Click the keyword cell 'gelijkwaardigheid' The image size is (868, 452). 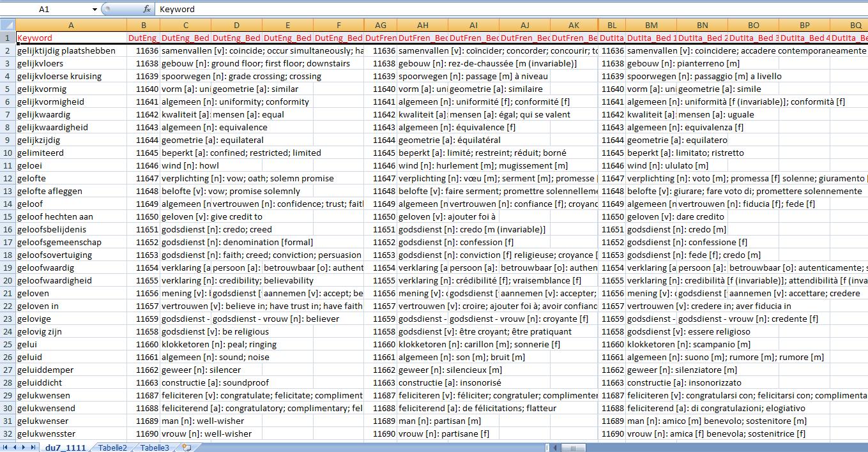click(71, 127)
